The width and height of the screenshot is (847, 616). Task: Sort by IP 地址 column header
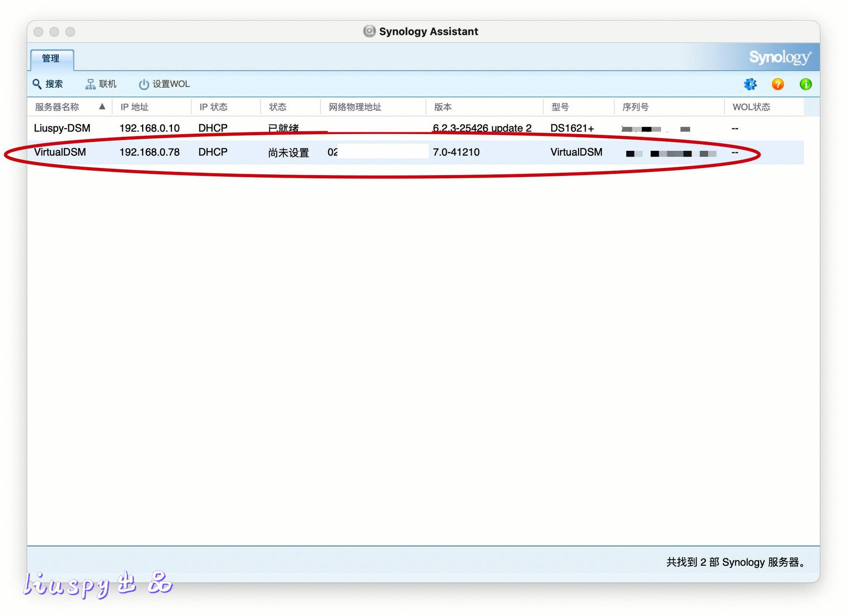tap(135, 107)
